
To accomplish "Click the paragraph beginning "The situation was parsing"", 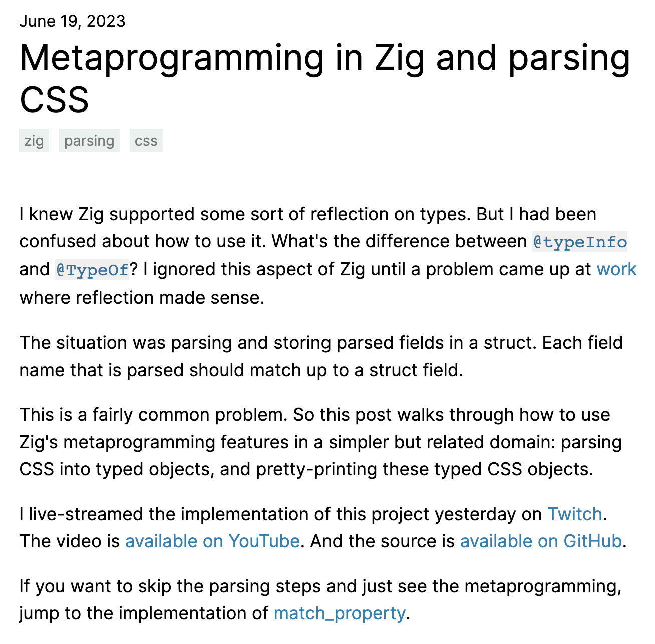I will pyautogui.click(x=320, y=356).
